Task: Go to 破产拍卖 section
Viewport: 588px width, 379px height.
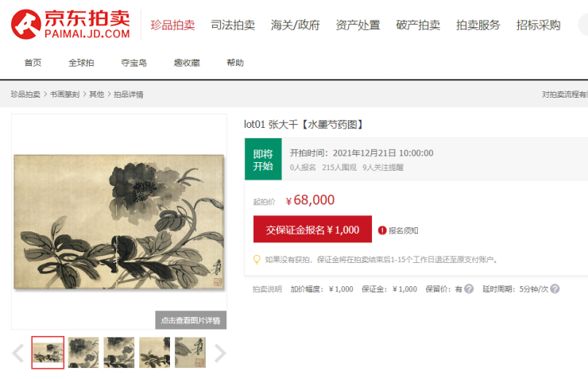Action: (418, 25)
